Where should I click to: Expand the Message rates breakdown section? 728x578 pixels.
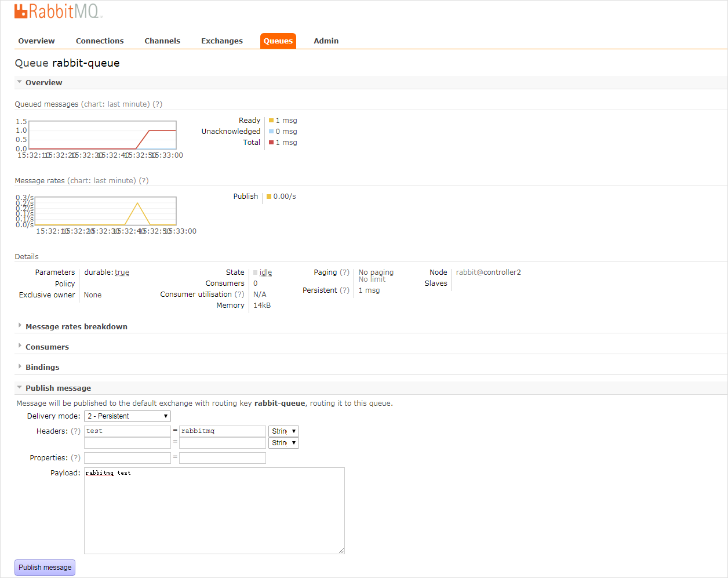click(76, 327)
